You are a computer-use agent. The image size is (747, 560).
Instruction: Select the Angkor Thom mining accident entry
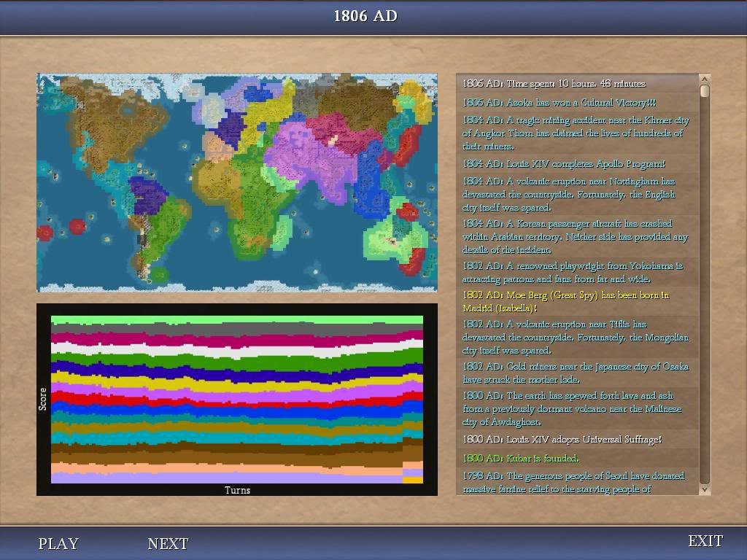pos(576,133)
